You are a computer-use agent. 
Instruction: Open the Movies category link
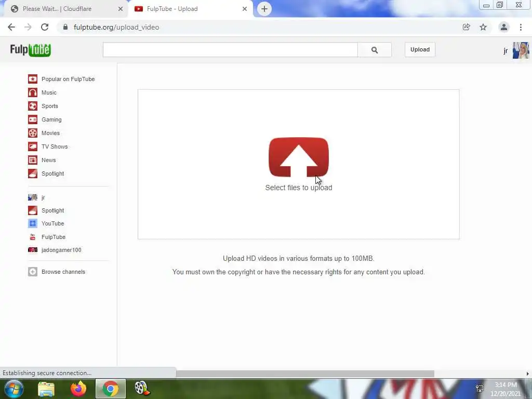[x=50, y=133]
